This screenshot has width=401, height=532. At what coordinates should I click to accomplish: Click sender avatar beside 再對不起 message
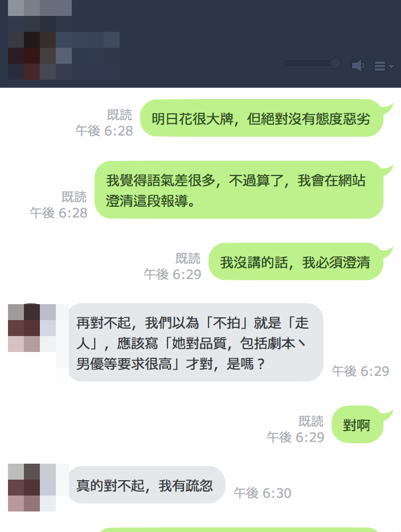pyautogui.click(x=32, y=328)
